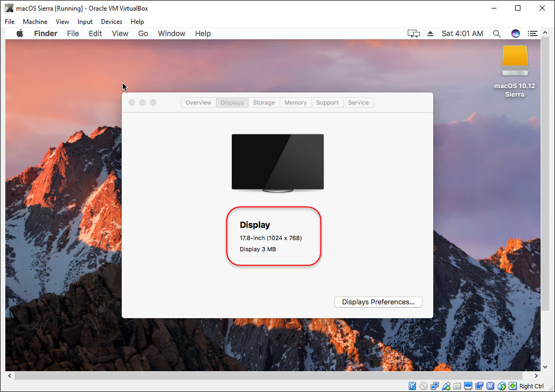This screenshot has height=392, width=555.
Task: Switch to the Storage tab
Action: [264, 103]
